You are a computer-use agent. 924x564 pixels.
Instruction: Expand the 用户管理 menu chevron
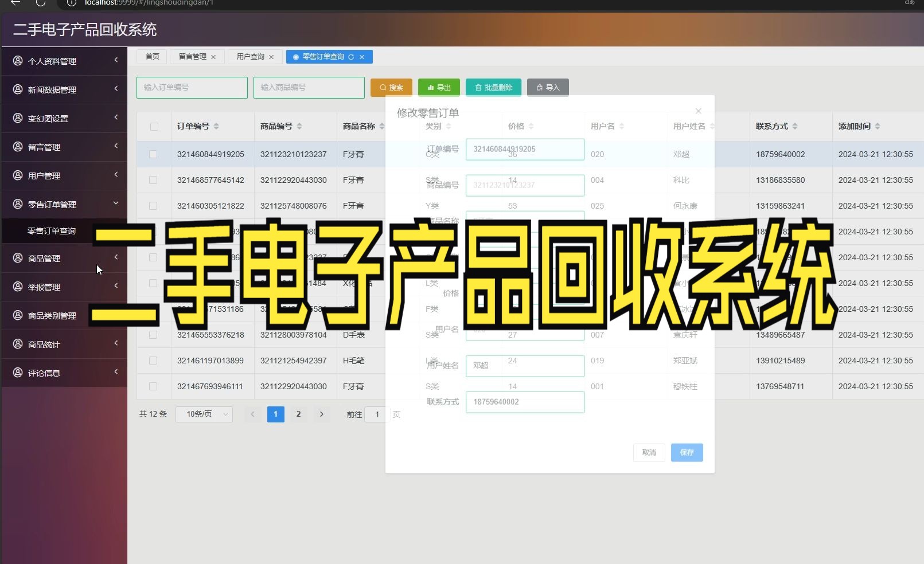116,174
